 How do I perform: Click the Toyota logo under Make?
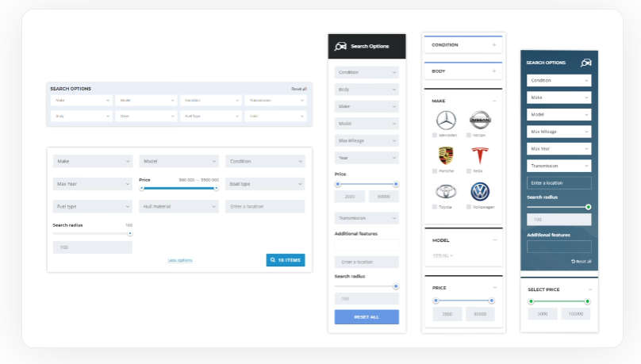(446, 191)
